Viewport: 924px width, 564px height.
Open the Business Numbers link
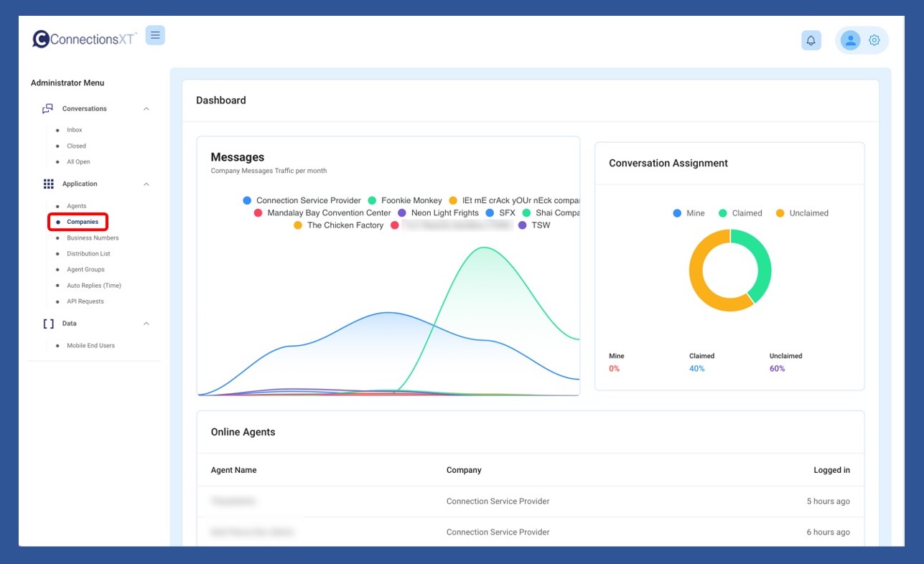tap(93, 238)
